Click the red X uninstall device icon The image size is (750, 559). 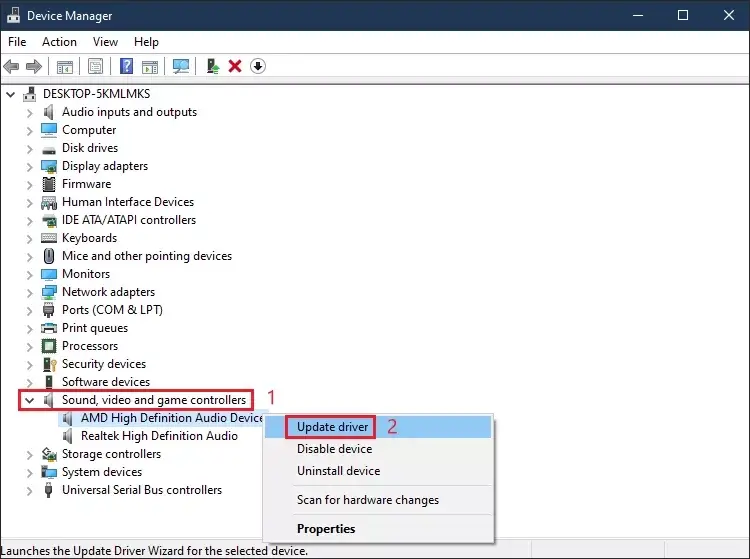click(235, 66)
